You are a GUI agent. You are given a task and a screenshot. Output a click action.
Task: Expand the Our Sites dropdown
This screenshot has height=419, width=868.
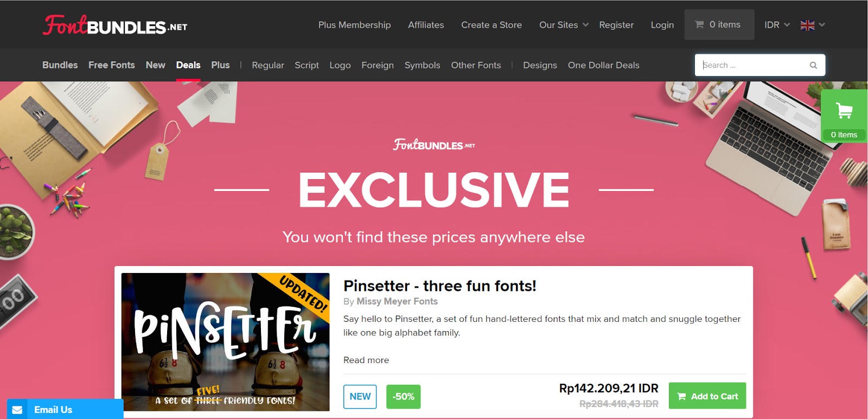click(x=564, y=25)
